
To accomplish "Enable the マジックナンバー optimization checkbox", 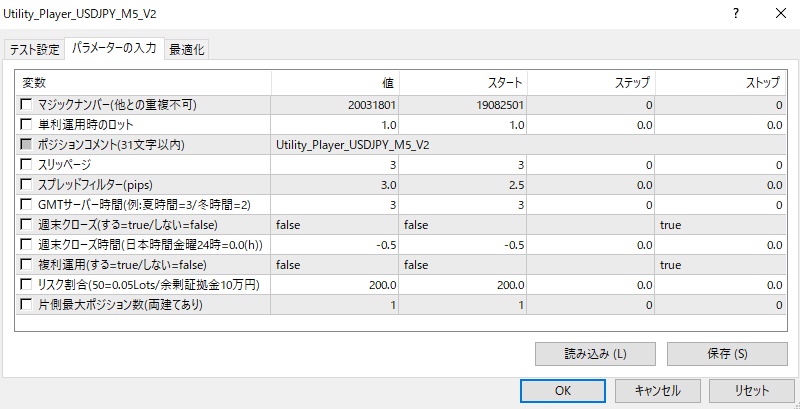I will 26,104.
